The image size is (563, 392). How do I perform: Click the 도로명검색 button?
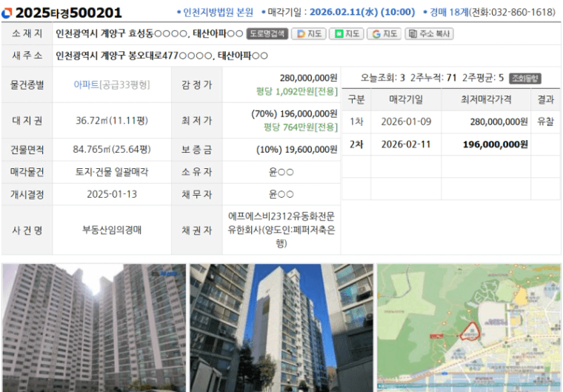(266, 34)
